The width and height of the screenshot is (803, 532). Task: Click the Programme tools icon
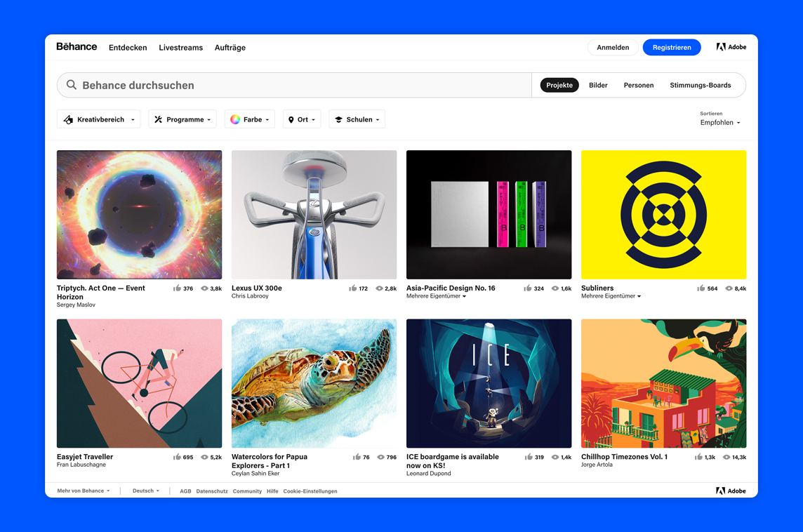click(x=158, y=119)
